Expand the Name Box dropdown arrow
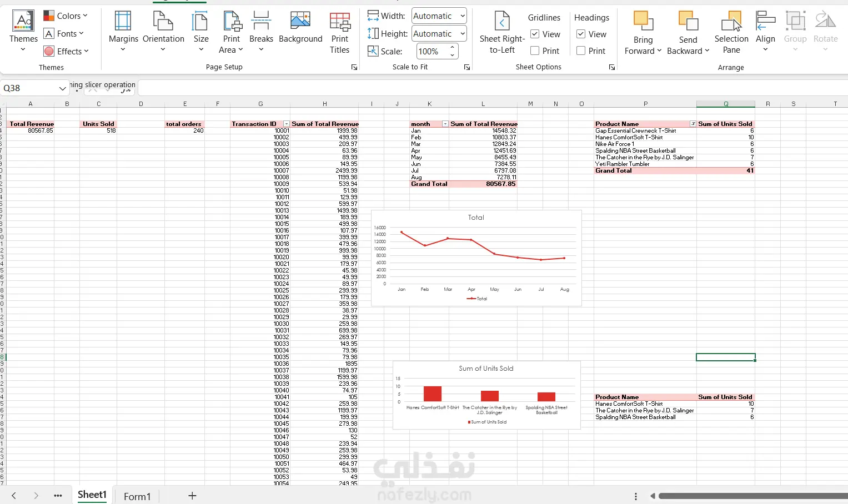Image resolution: width=848 pixels, height=504 pixels. pyautogui.click(x=62, y=88)
